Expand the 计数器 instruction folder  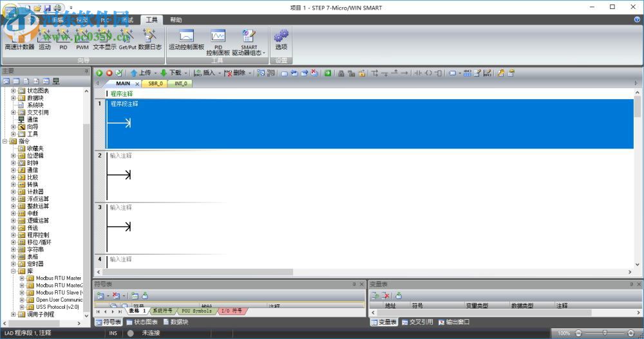pyautogui.click(x=13, y=192)
